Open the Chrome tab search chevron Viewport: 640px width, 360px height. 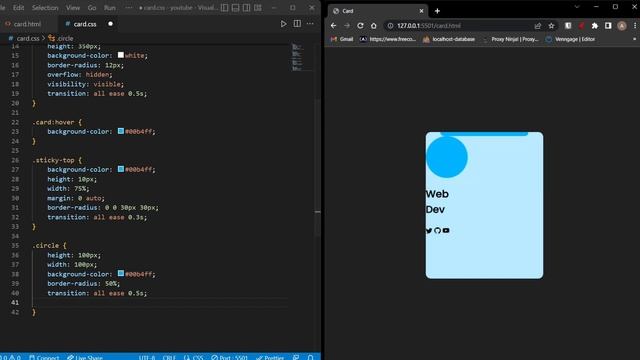coord(577,7)
